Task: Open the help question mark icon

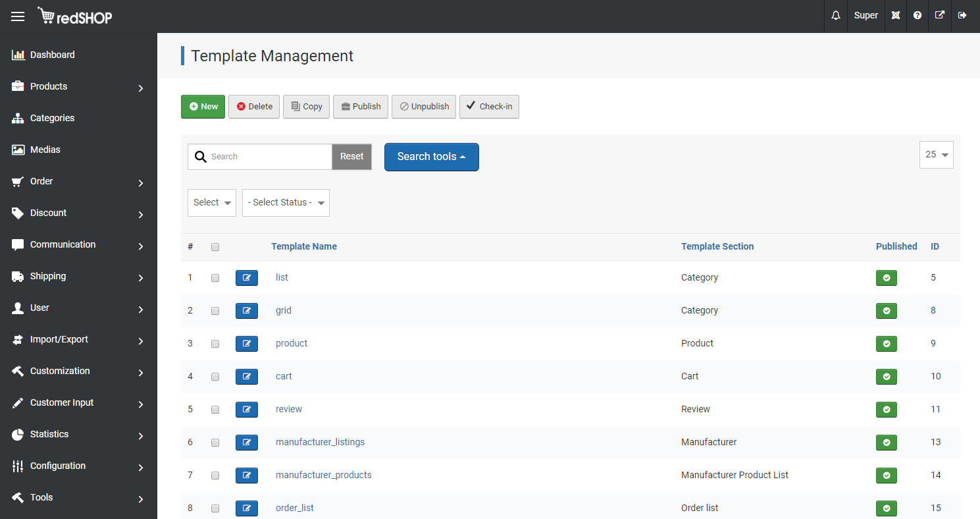Action: click(x=917, y=15)
